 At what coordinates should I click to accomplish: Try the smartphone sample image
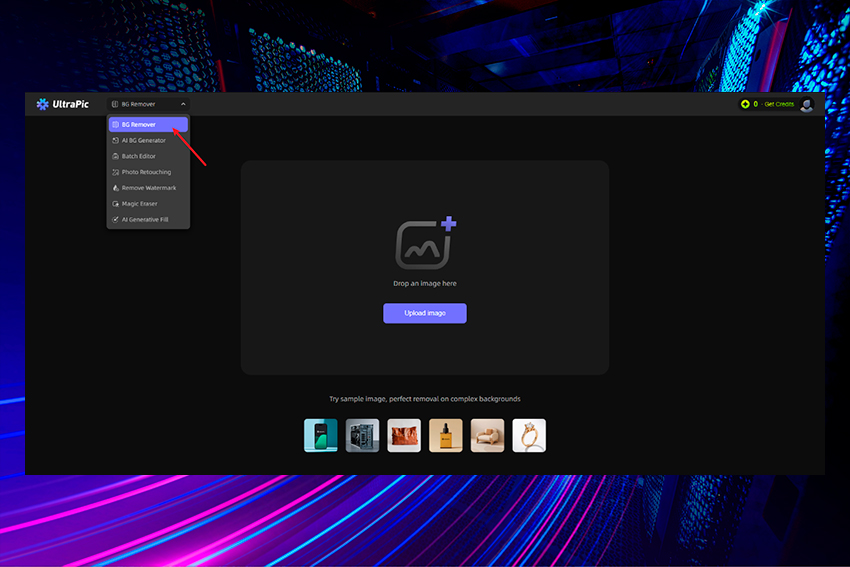(x=321, y=435)
